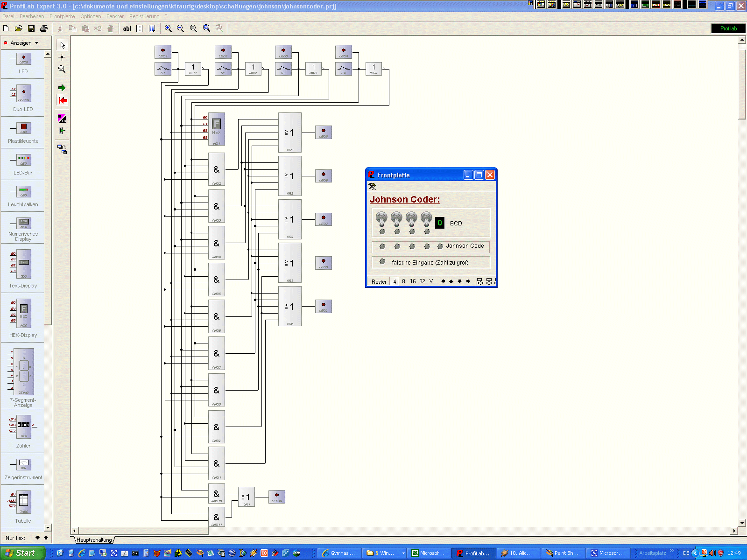Set Raster grid to 4
Image resolution: width=747 pixels, height=560 pixels.
(395, 281)
